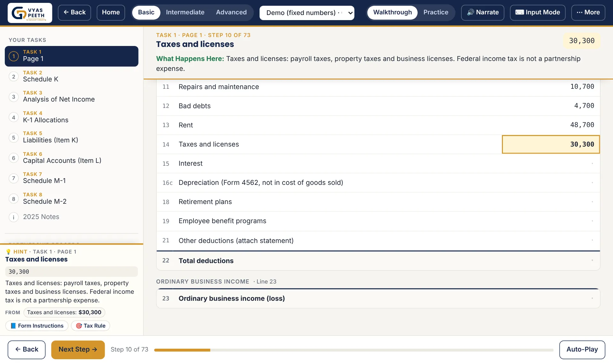Open Schedule K task
Screen dimensions: 613x364
pyautogui.click(x=72, y=77)
